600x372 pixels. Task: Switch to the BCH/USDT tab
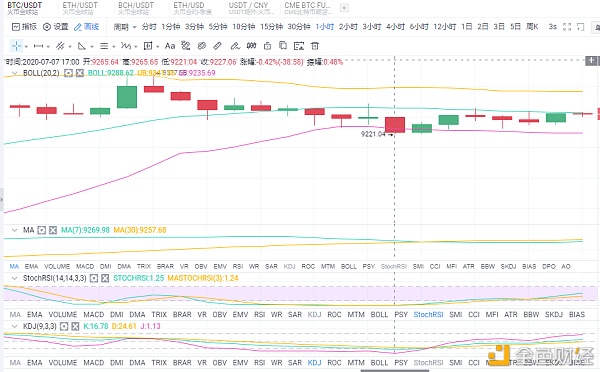135,8
